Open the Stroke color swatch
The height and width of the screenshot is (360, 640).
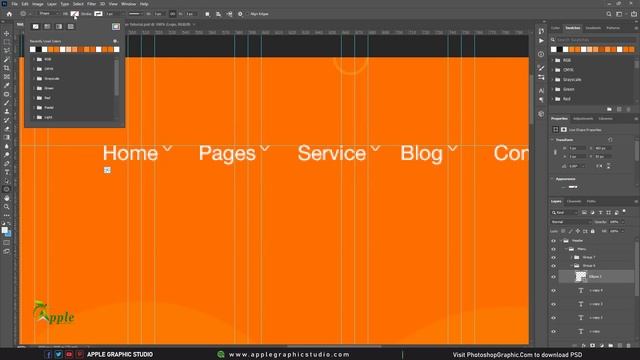[x=98, y=14]
